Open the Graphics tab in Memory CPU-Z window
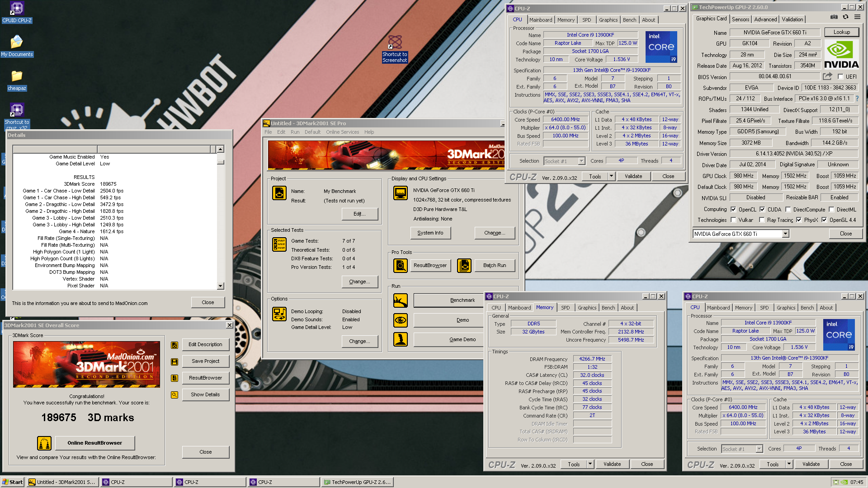 coord(587,308)
